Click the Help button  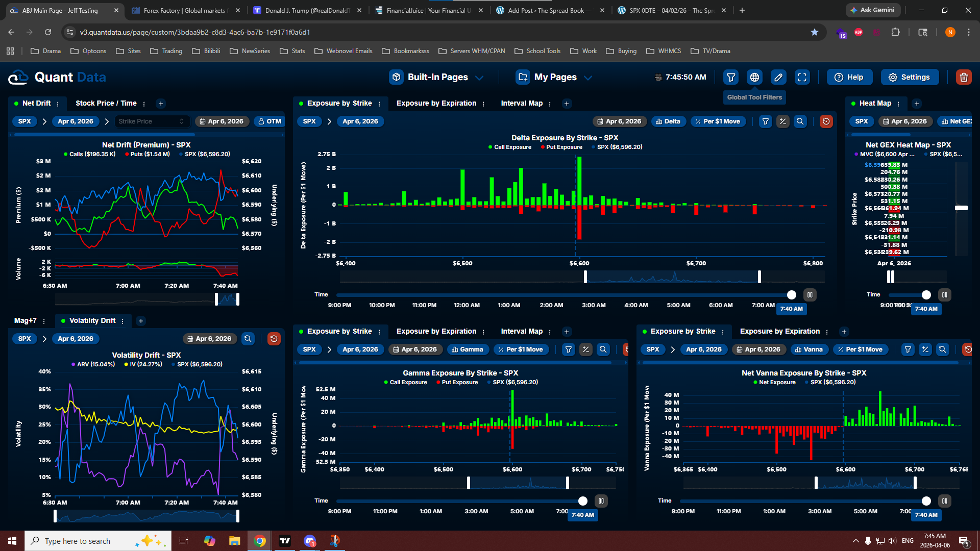click(849, 78)
